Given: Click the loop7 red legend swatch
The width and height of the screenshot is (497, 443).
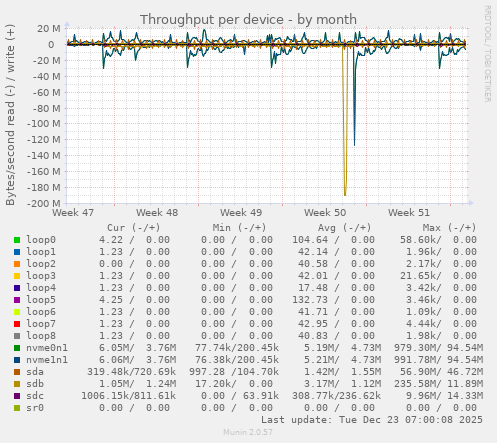Looking at the screenshot, I should (17, 324).
